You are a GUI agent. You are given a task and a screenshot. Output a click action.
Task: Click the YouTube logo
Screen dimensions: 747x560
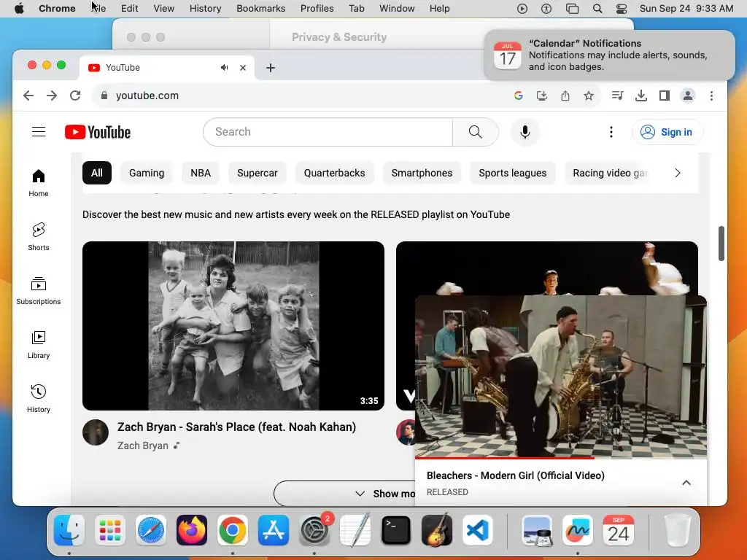(98, 132)
